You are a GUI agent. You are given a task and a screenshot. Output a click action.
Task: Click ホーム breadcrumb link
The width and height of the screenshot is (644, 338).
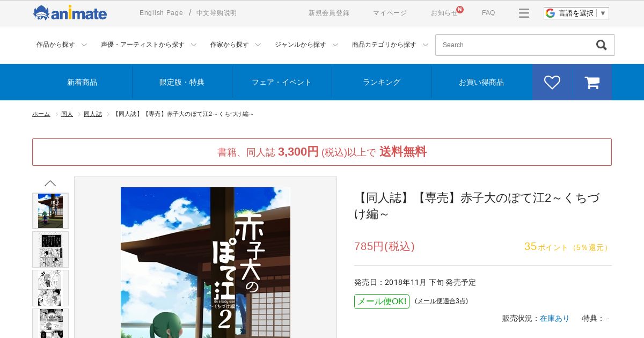tap(41, 114)
